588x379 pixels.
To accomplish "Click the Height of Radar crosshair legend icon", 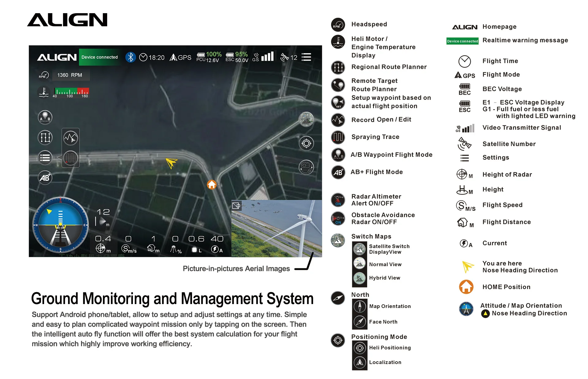I will coord(464,175).
